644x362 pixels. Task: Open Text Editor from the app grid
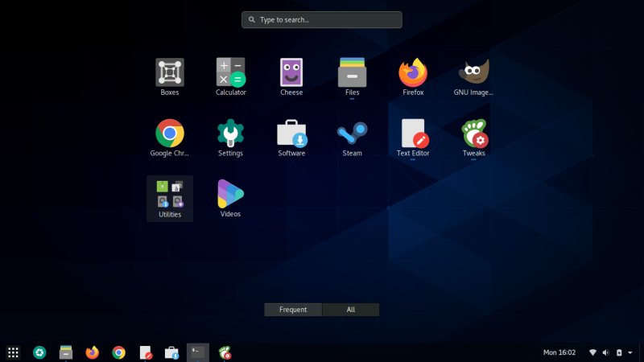(x=413, y=134)
